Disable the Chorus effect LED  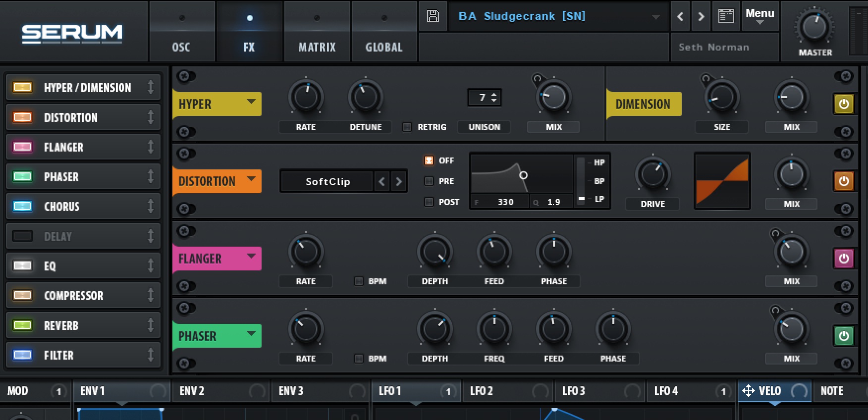pos(22,207)
